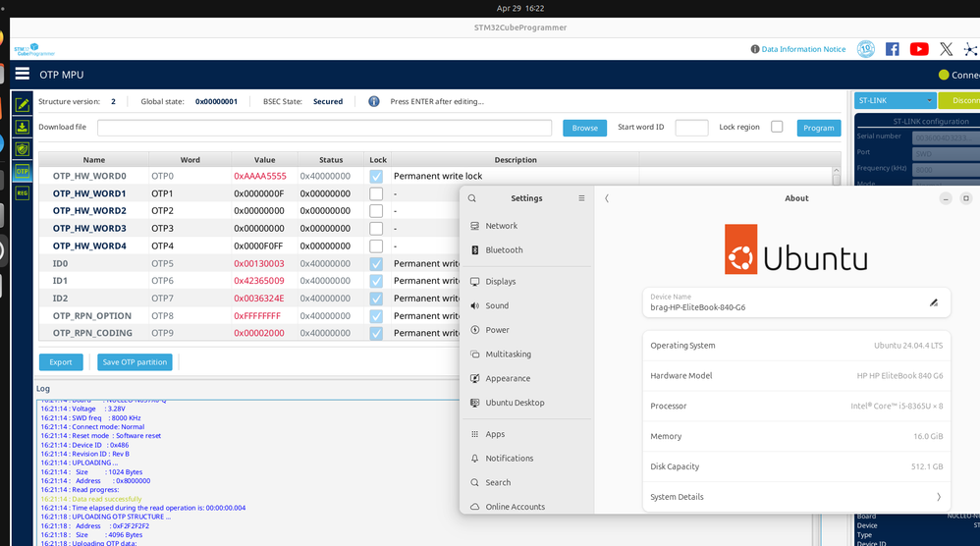
Task: Open Network settings
Action: (x=527, y=226)
